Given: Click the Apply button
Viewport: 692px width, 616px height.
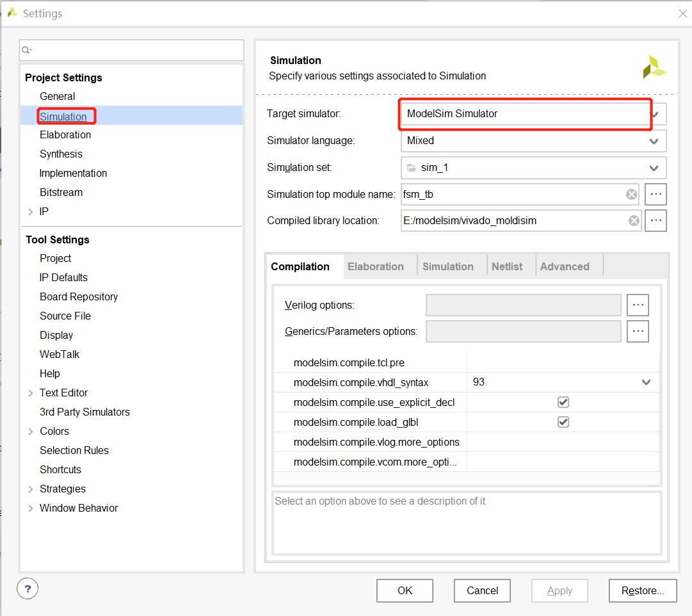Looking at the screenshot, I should click(x=559, y=590).
